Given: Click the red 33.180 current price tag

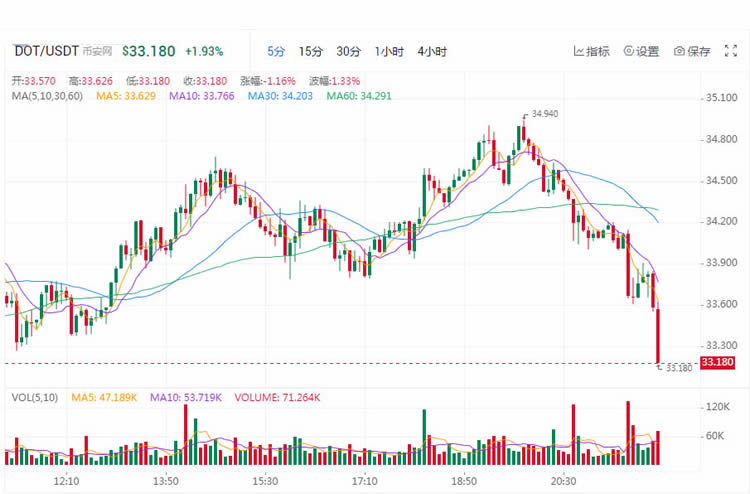Looking at the screenshot, I should click(x=717, y=362).
